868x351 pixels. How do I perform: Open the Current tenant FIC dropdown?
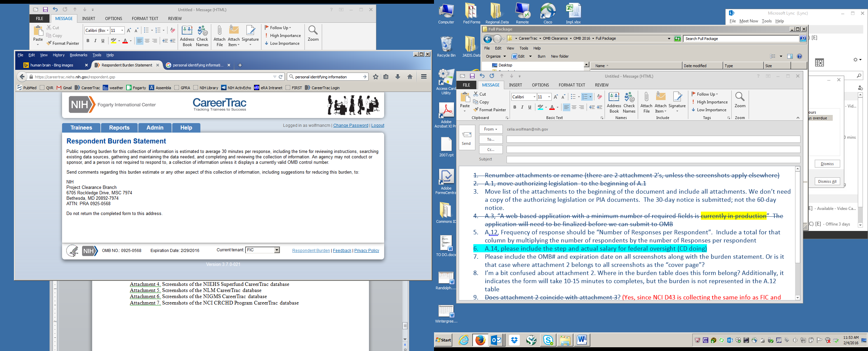tap(277, 250)
